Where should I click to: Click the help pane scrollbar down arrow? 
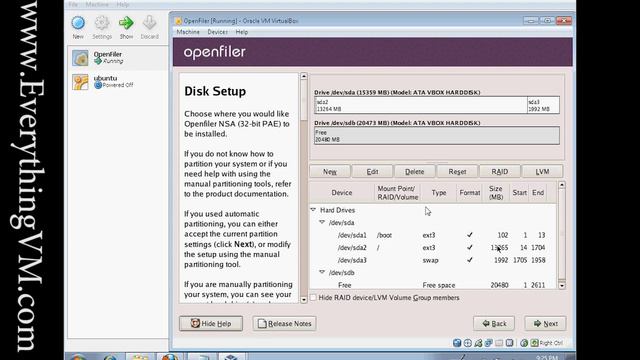(x=304, y=300)
